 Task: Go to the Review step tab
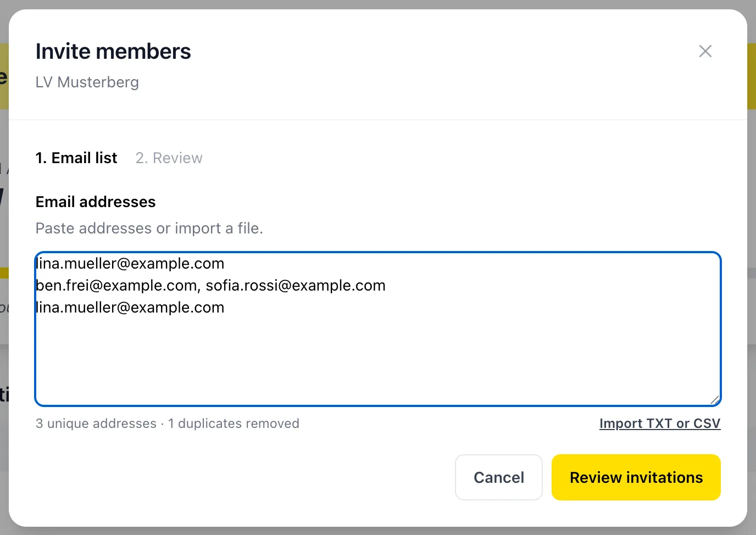tap(169, 158)
